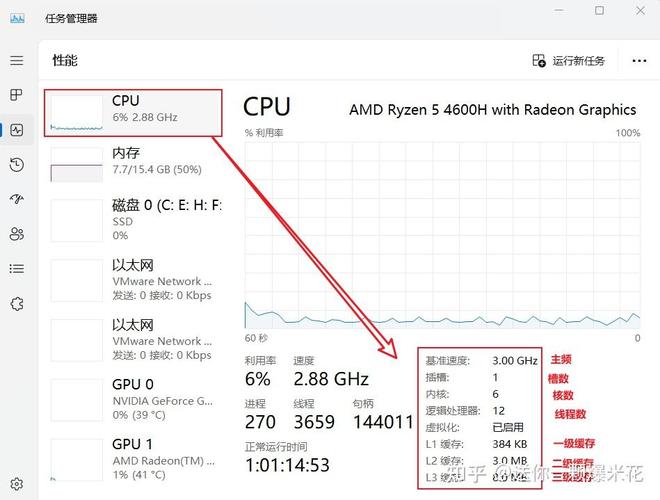The width and height of the screenshot is (660, 500).
Task: Click the 运行新任务 button
Action: 569,61
